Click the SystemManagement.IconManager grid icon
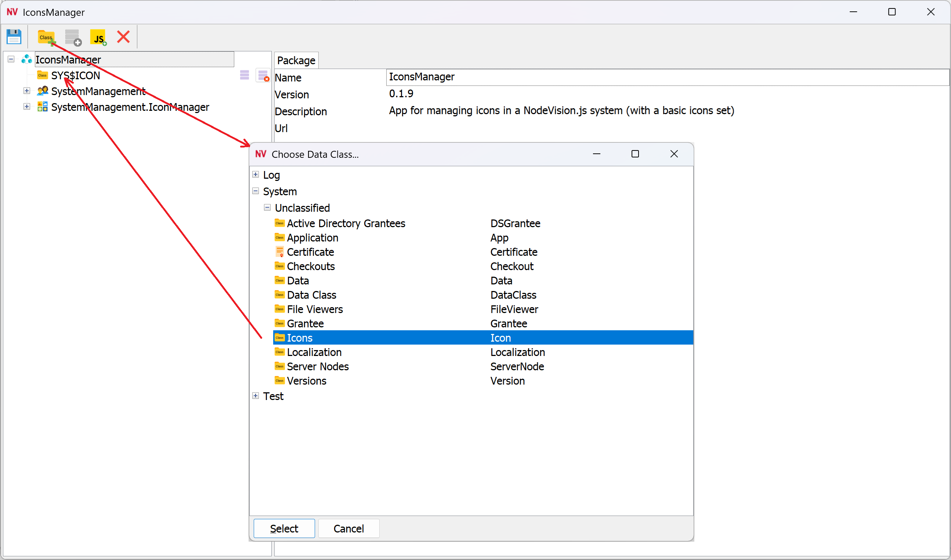This screenshot has height=560, width=951. tap(42, 107)
